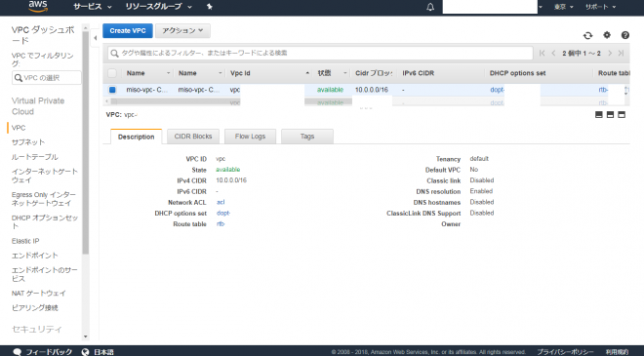
Task: Switch to the Flow Logs tab
Action: (250, 137)
